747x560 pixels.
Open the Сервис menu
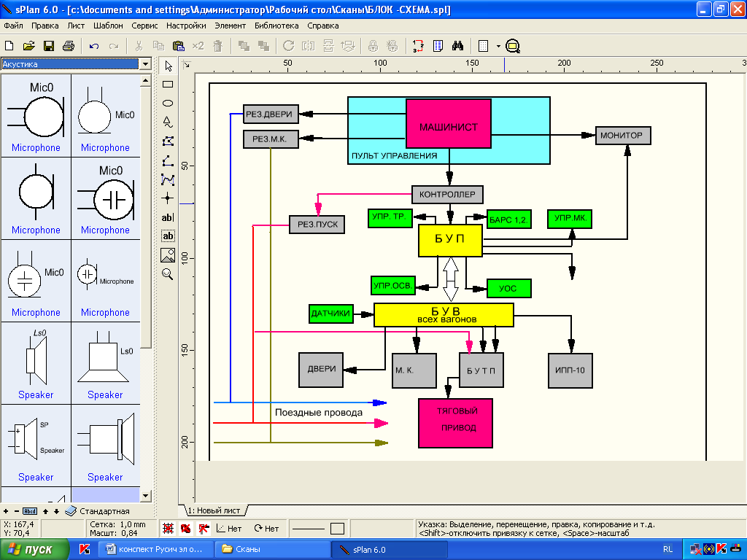coord(144,26)
